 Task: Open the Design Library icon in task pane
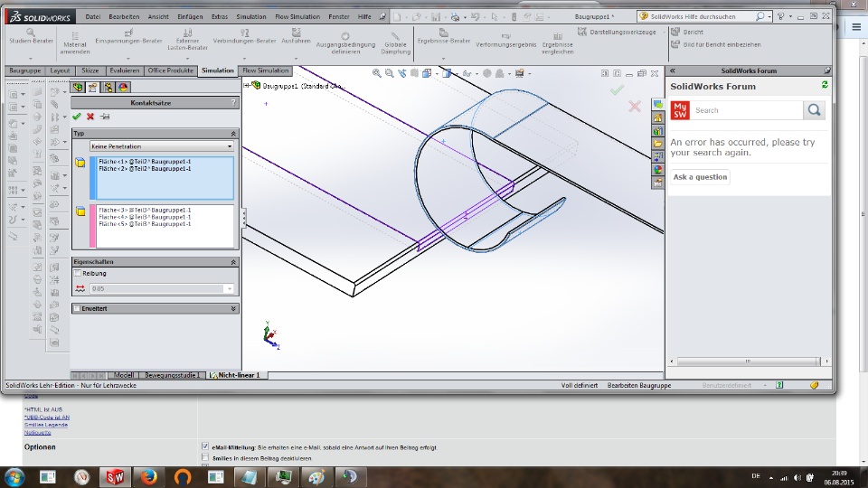point(657,130)
